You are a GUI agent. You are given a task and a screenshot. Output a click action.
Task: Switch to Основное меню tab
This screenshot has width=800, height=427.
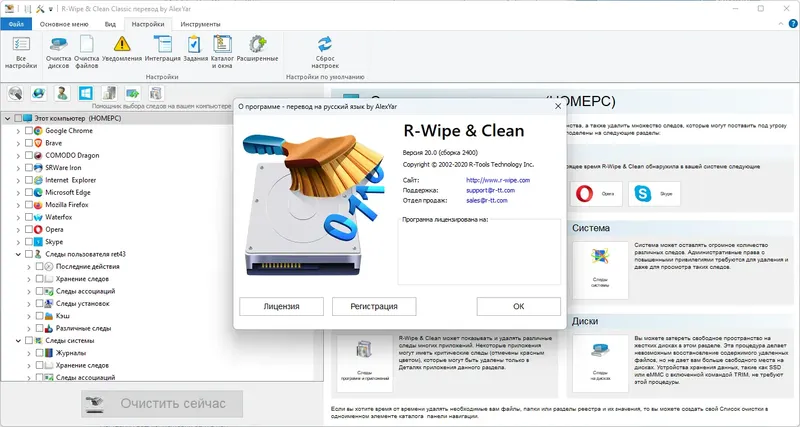(64, 24)
